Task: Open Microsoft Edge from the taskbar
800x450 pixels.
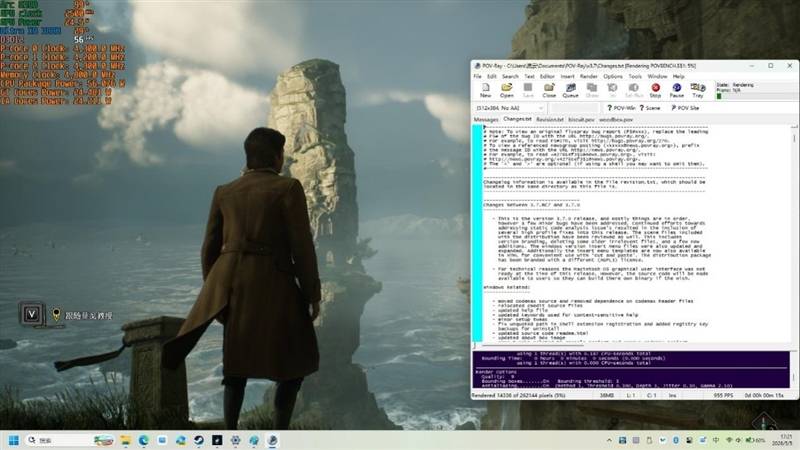Action: (x=143, y=440)
